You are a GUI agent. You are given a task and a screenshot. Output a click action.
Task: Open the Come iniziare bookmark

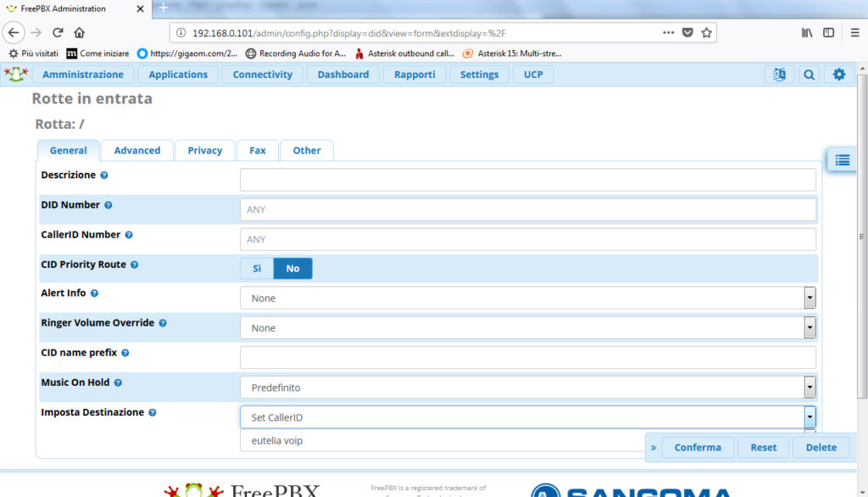pyautogui.click(x=98, y=53)
